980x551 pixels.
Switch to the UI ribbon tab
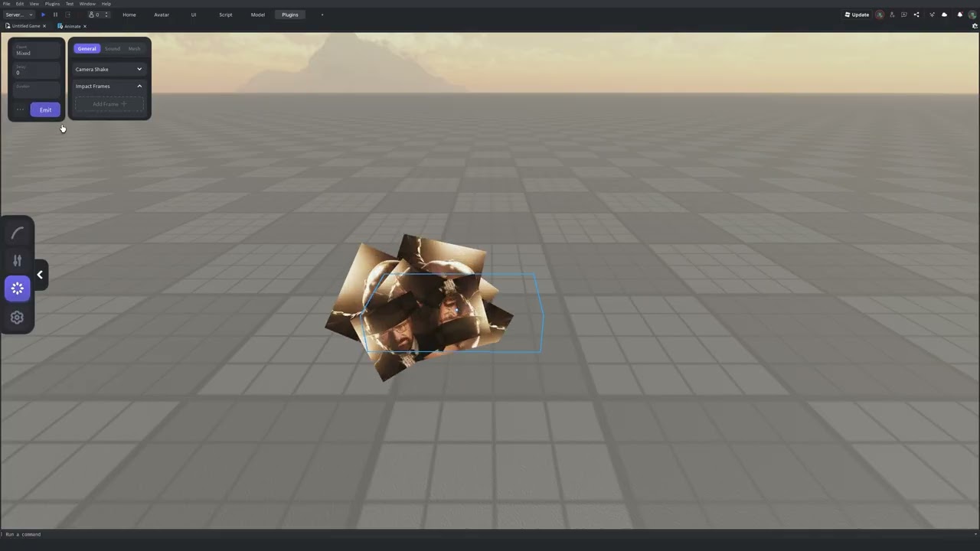[194, 15]
